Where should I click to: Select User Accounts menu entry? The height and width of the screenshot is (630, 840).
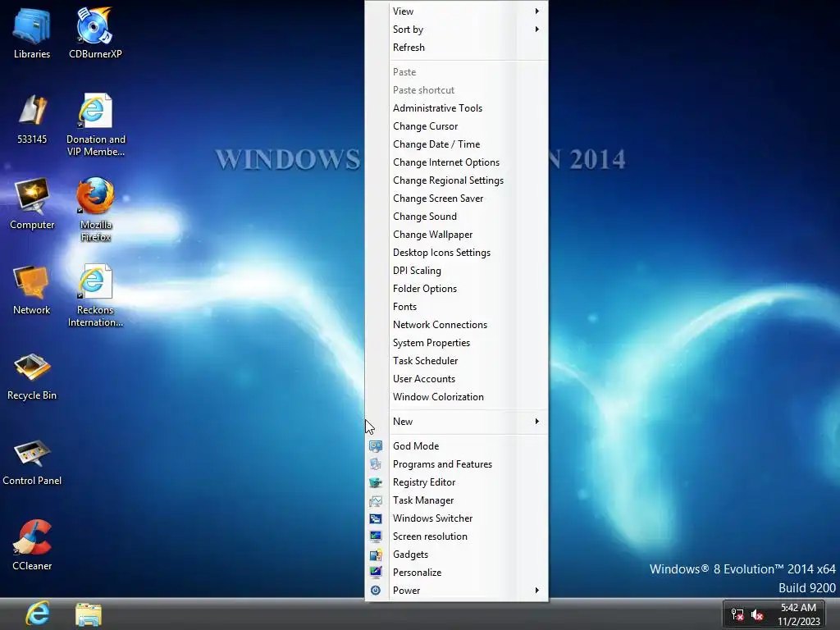coord(456,379)
